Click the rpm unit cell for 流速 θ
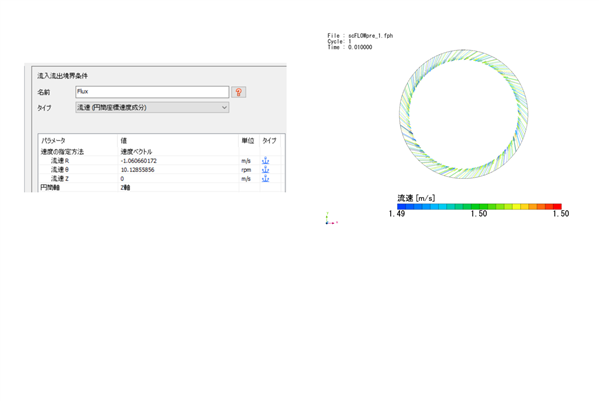This screenshot has height=401, width=599. click(x=246, y=170)
